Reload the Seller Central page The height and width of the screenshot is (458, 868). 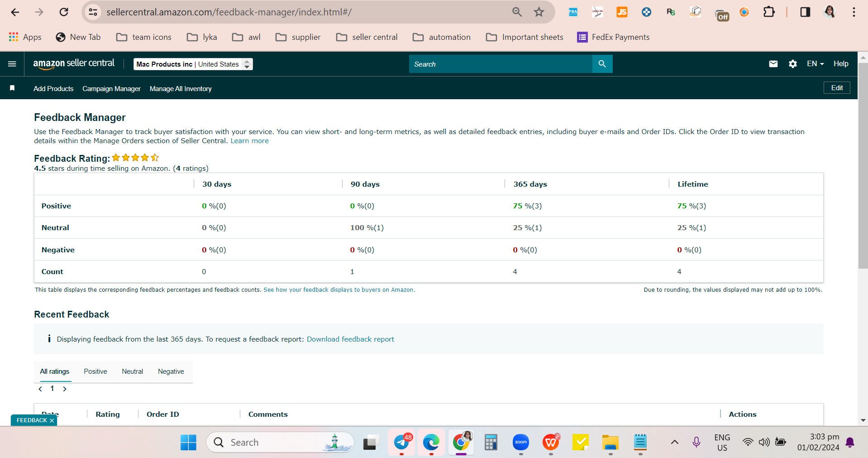point(64,12)
